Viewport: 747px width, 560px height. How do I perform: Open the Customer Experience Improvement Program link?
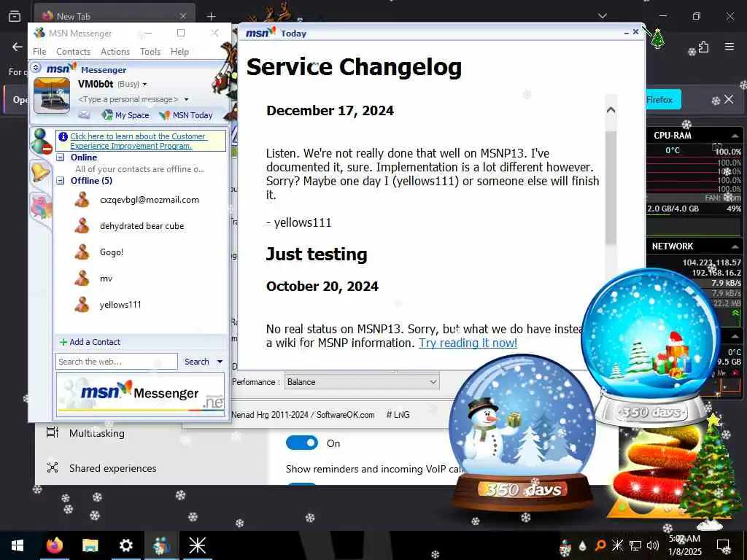pos(138,141)
